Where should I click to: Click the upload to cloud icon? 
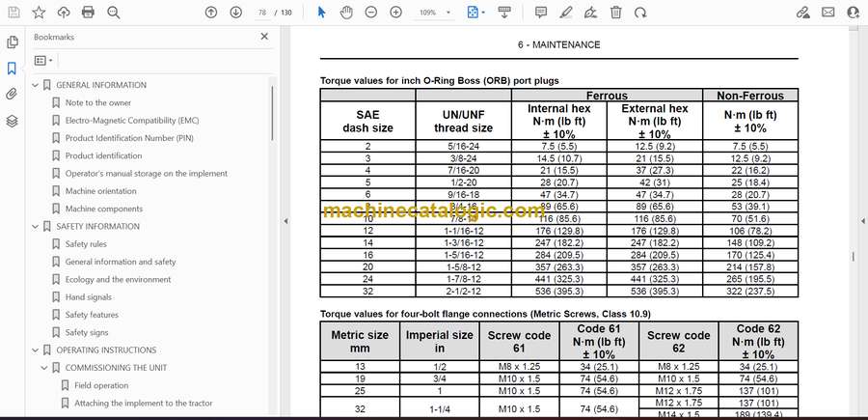point(64,13)
